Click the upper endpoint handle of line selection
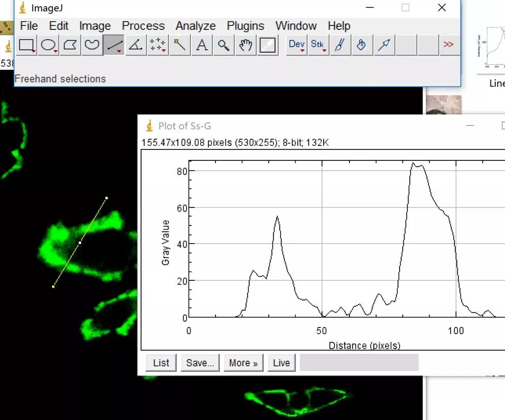Viewport: 505px width, 420px height. [106, 198]
